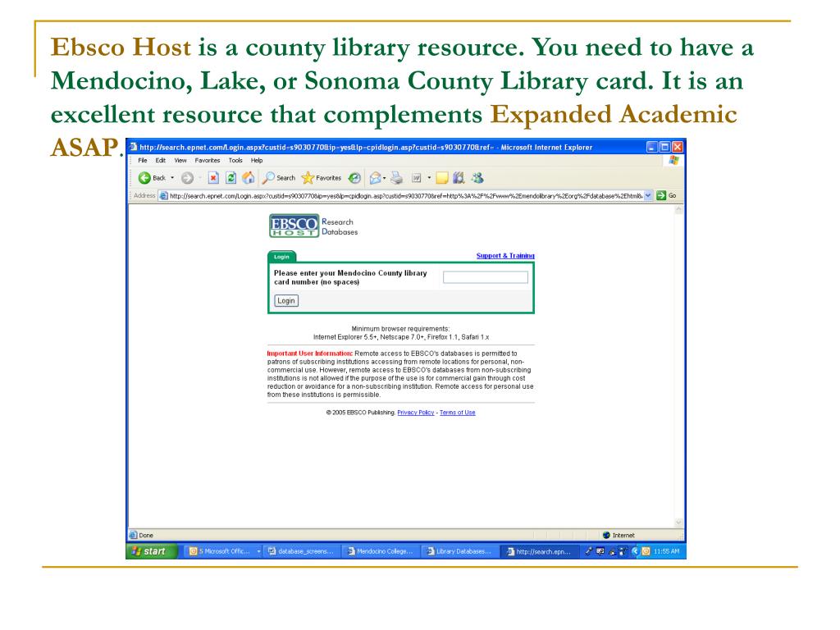Click the Windows flag throbber logo

673,160
